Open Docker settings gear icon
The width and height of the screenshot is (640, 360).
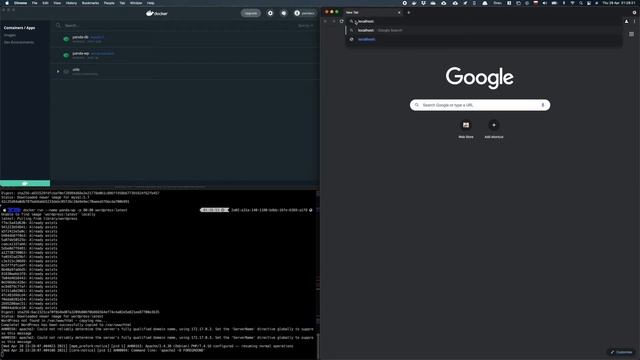(270, 13)
